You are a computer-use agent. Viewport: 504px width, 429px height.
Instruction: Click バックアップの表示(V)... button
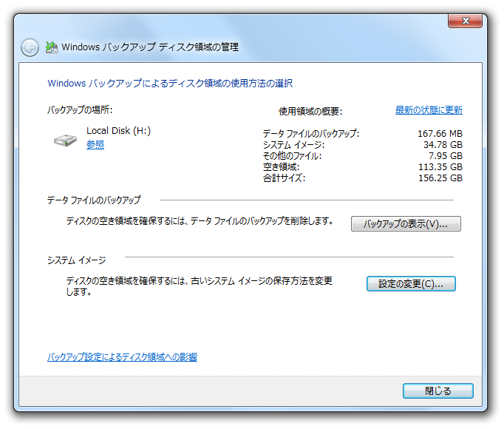(x=406, y=223)
